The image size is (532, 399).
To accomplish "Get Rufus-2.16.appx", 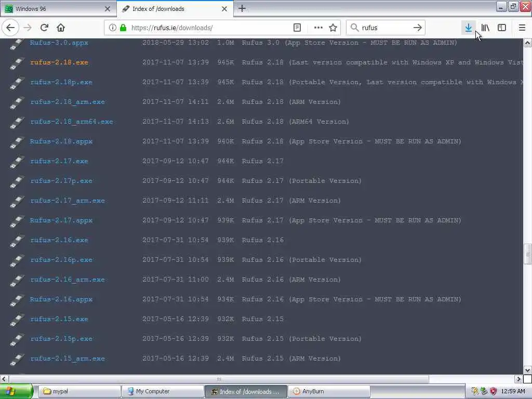I will 61,299.
